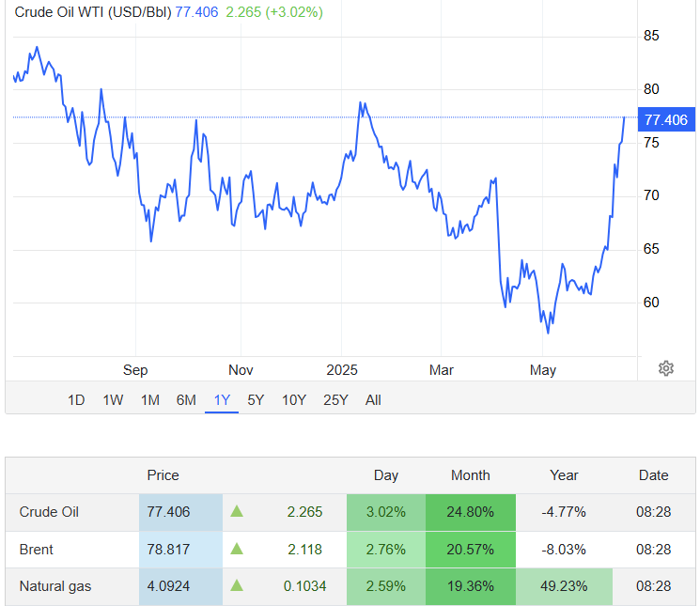
Task: Click the blue 77.406 price label on axis
Action: coord(666,119)
